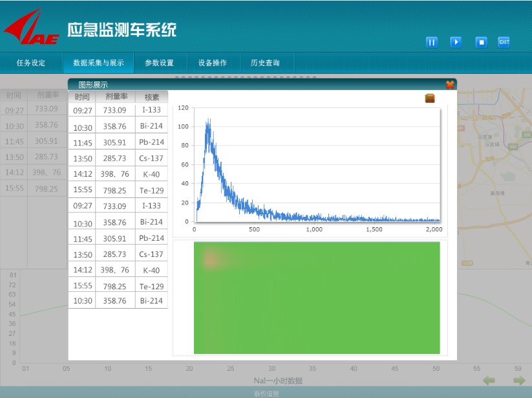Screen dimensions: 532x398
Task: Click the 核素 column header
Action: 151,97
